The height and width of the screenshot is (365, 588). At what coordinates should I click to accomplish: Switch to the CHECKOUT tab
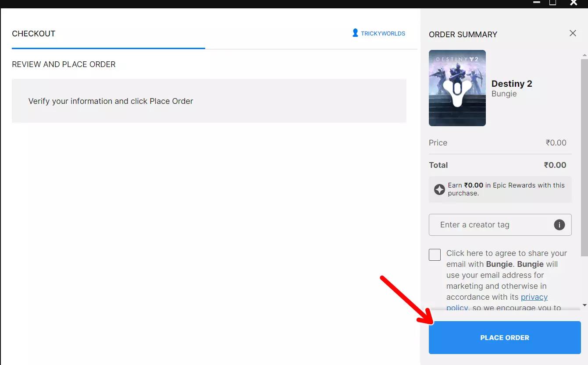34,33
